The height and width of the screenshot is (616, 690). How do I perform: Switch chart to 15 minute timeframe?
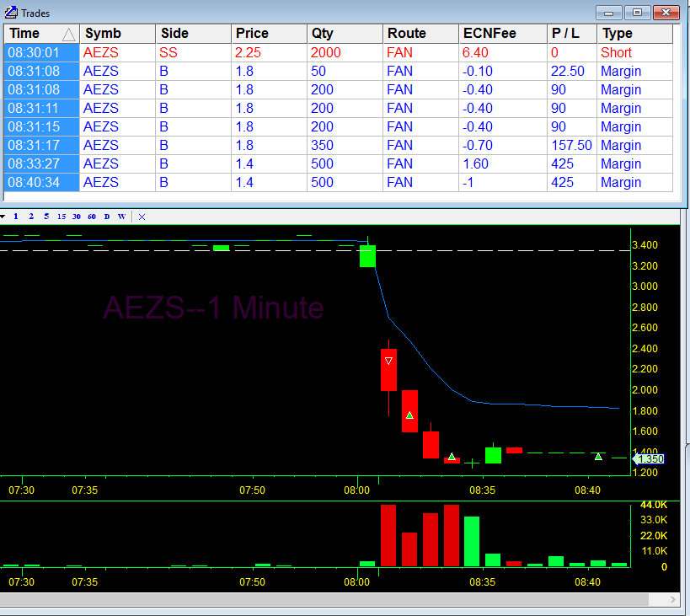pyautogui.click(x=62, y=217)
